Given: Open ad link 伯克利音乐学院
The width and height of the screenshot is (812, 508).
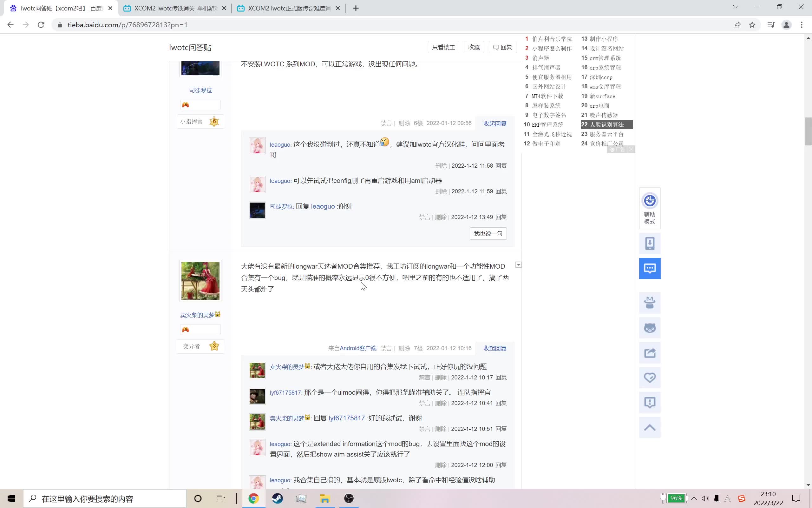Looking at the screenshot, I should [552, 39].
